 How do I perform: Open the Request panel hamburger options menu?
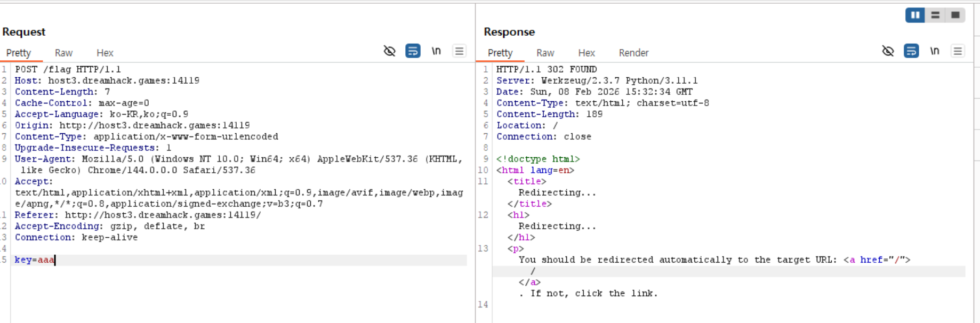(459, 51)
